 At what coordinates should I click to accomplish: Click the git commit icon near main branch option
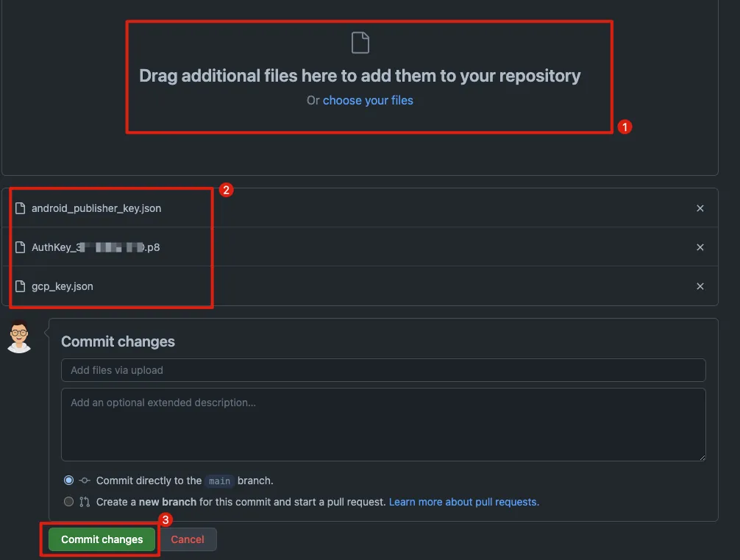[85, 481]
